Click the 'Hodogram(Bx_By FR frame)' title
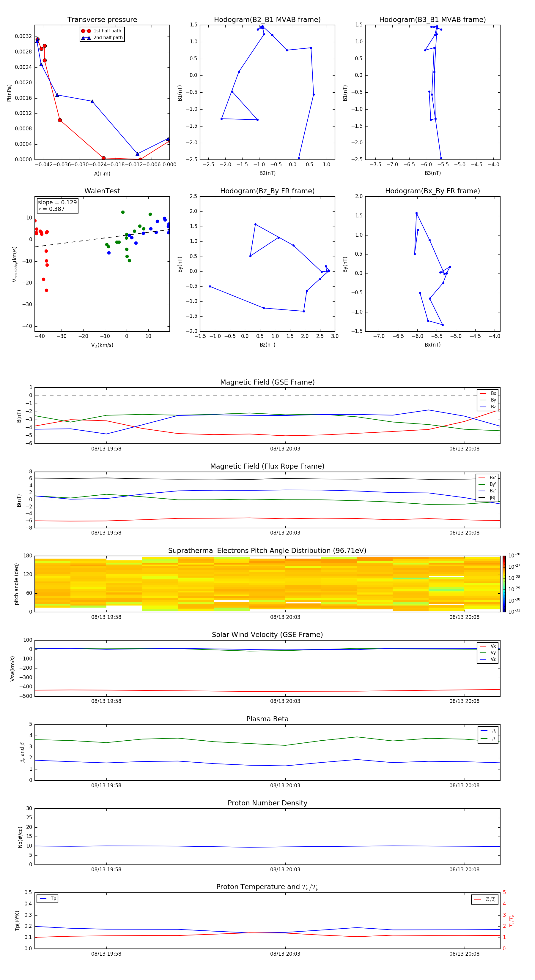 tap(432, 191)
